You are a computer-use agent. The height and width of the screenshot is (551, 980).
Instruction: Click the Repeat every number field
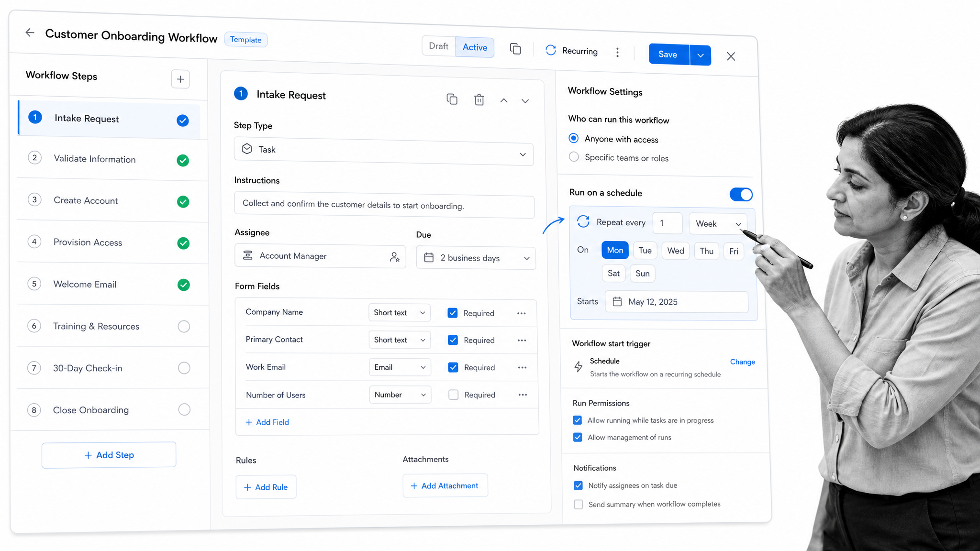click(668, 223)
